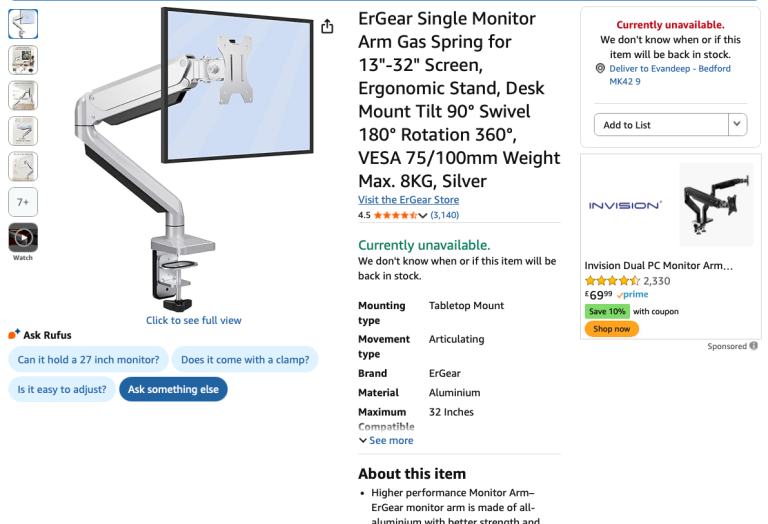This screenshot has height=524, width=768.
Task: Expand See more product details
Action: pos(385,440)
